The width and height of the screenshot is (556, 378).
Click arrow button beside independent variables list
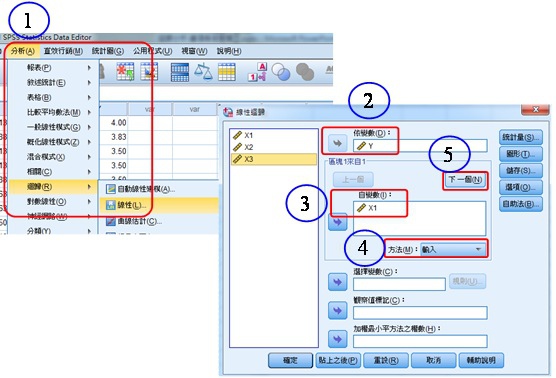[x=337, y=222]
